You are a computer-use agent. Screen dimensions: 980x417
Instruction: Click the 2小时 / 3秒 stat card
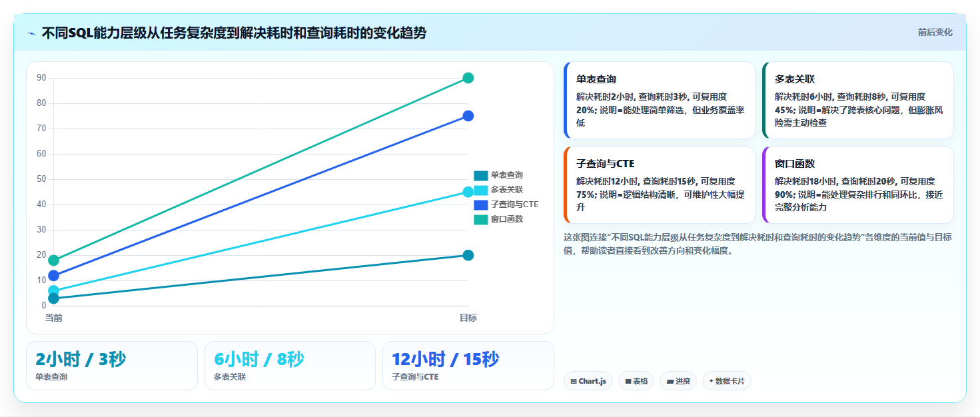pyautogui.click(x=112, y=366)
